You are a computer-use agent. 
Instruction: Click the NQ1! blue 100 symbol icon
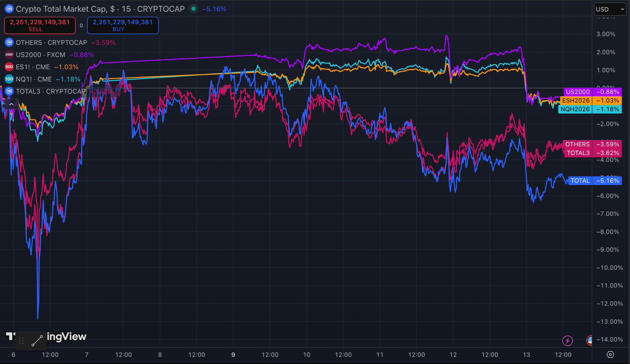(x=9, y=79)
